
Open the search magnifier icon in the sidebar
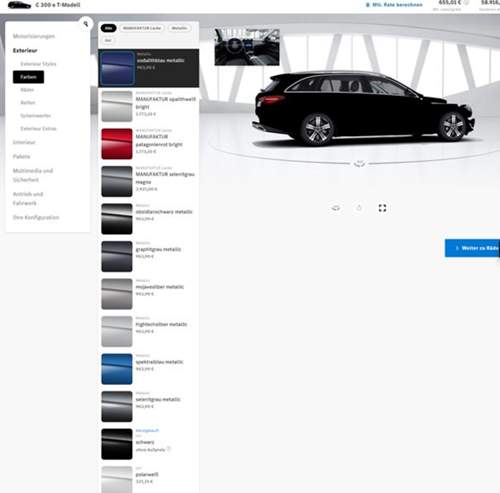pos(86,24)
